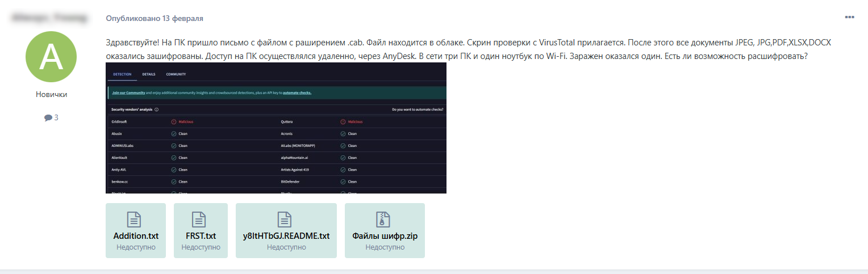Click the zip archive icon of Файлы шифр.zip

click(x=385, y=219)
